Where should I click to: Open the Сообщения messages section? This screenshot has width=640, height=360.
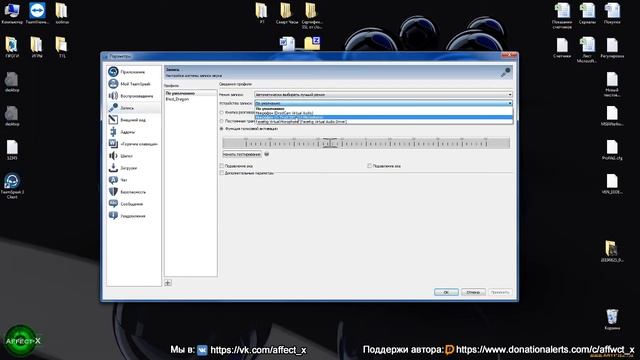133,204
